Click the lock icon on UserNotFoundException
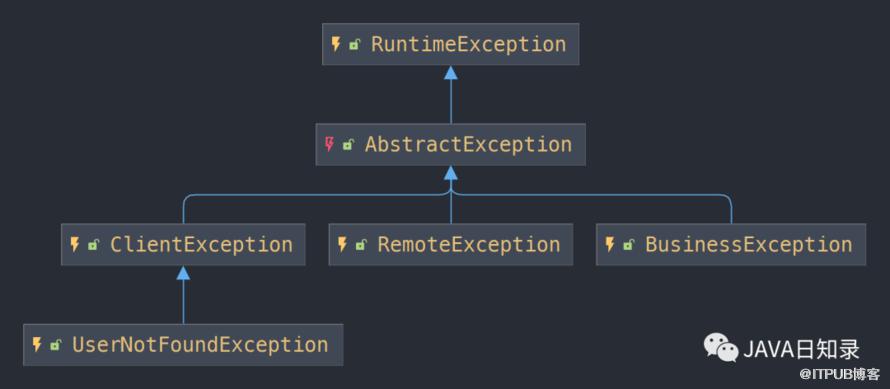This screenshot has height=389, width=890. point(55,345)
